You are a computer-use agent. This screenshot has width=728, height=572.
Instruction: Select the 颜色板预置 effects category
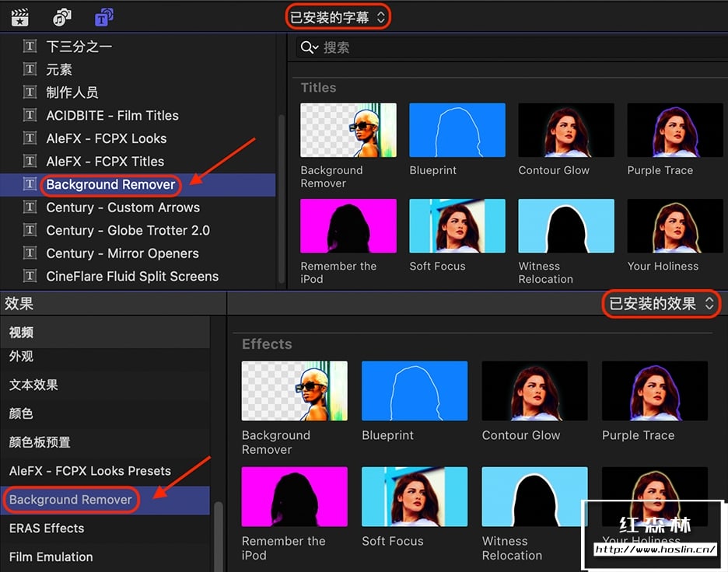tap(40, 442)
